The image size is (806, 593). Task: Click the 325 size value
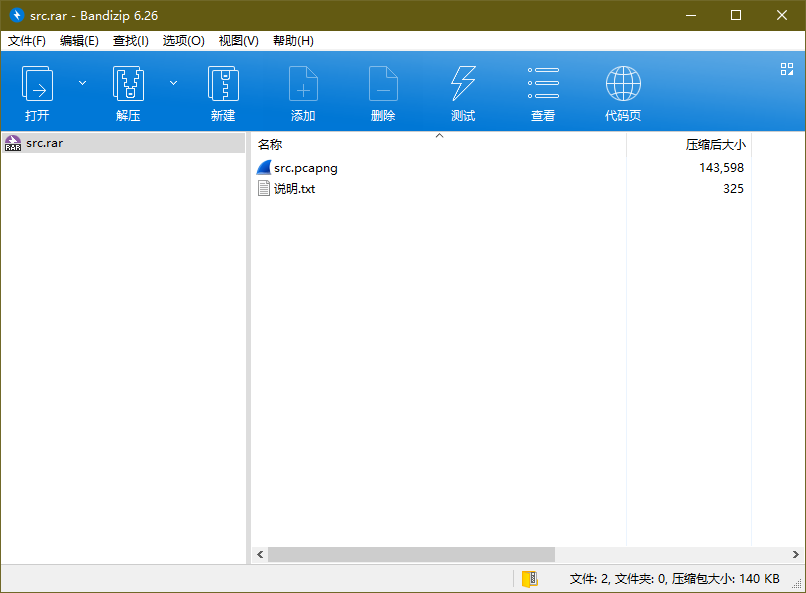733,189
